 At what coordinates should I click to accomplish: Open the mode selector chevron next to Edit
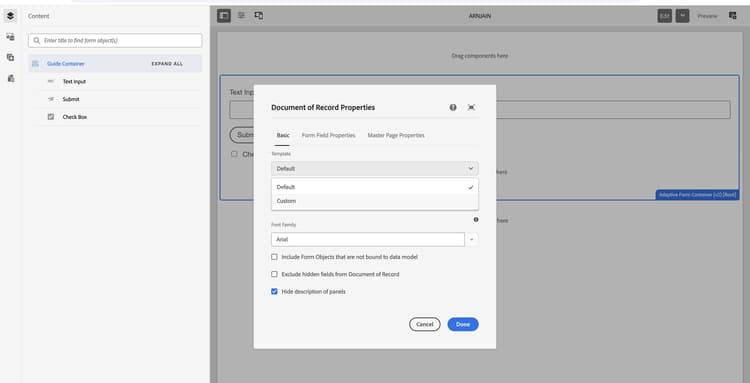(x=683, y=16)
